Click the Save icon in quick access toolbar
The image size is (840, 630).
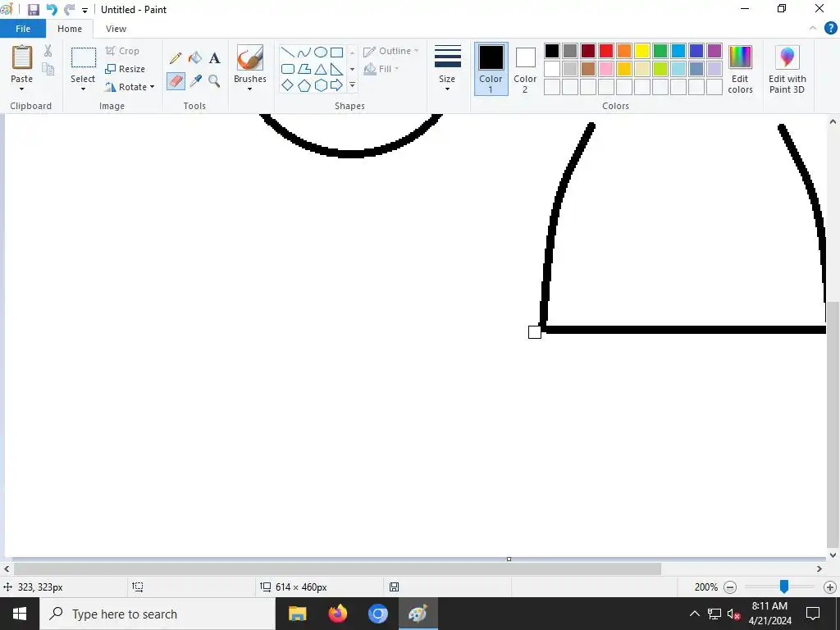point(33,10)
